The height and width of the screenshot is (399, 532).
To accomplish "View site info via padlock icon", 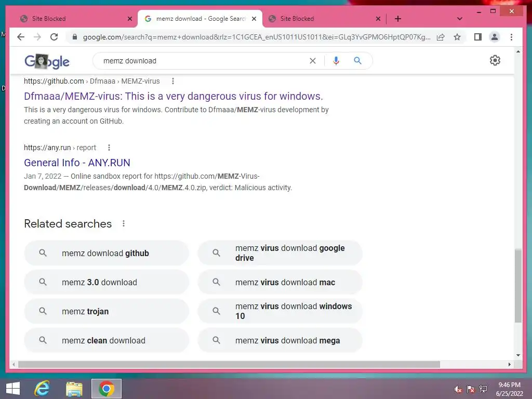I will pos(75,37).
